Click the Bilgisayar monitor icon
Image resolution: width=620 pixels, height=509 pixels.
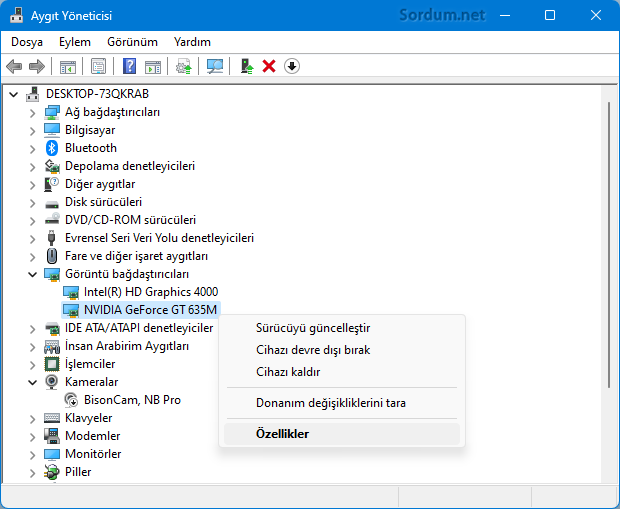(x=52, y=130)
